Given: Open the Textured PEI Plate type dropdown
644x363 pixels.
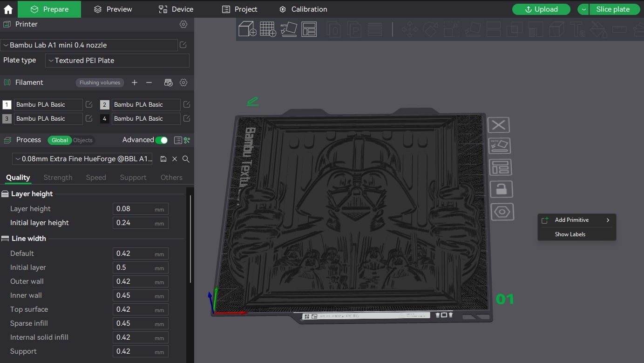Looking at the screenshot, I should point(117,61).
